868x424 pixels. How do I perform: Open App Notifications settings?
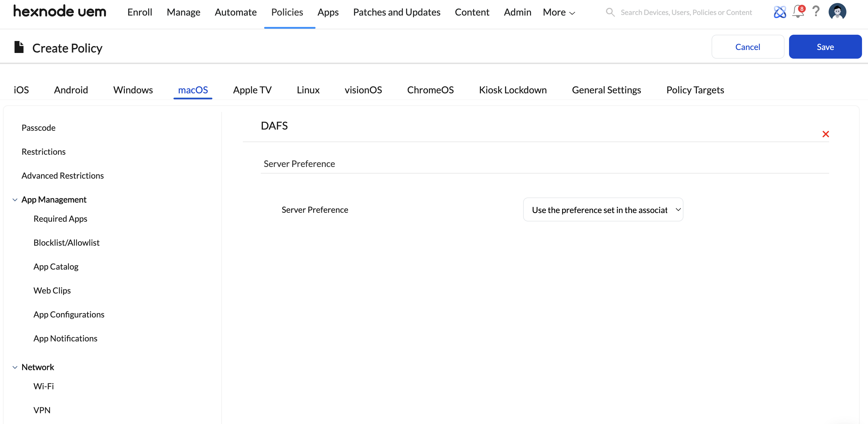(66, 338)
